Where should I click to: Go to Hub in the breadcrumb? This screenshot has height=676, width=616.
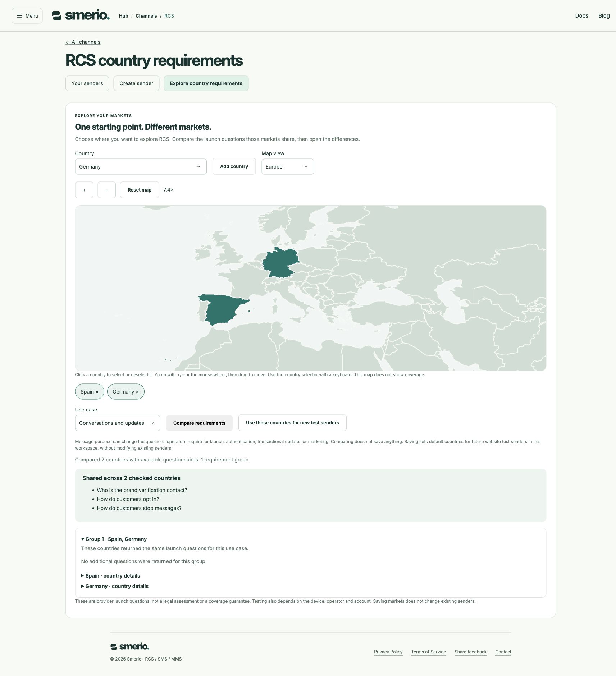(x=123, y=16)
